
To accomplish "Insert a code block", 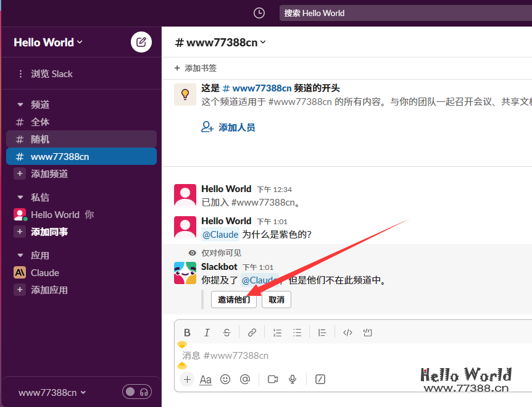I will (367, 332).
